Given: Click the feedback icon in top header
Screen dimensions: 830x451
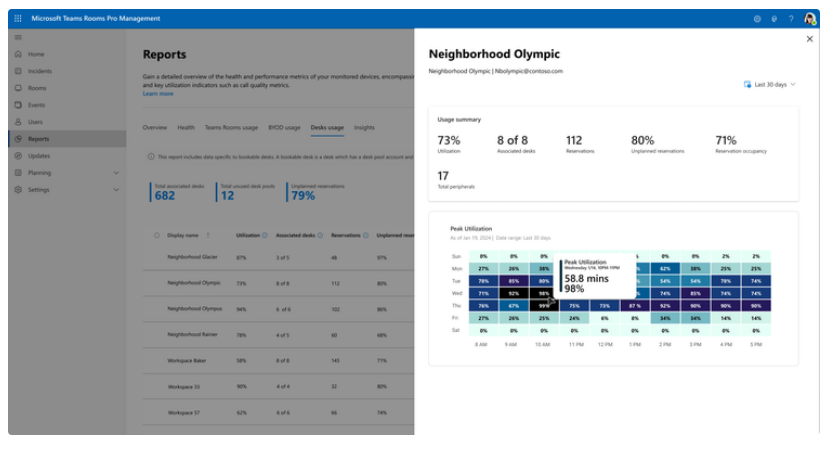Looking at the screenshot, I should [x=774, y=19].
